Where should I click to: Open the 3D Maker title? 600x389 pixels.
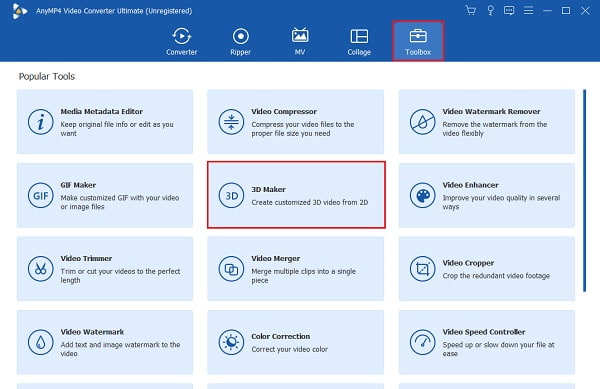(x=268, y=189)
